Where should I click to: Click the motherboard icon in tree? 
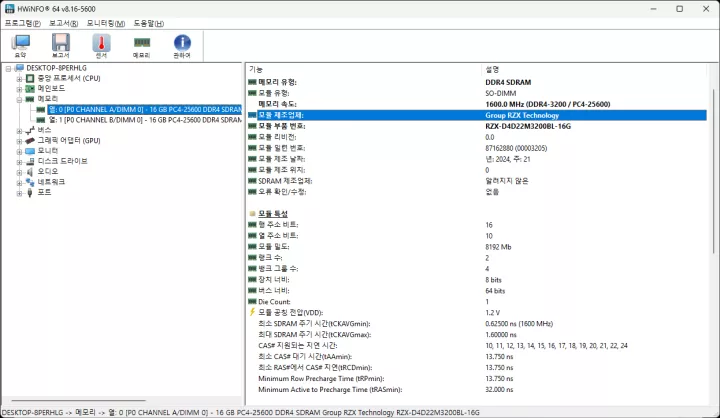click(x=30, y=89)
